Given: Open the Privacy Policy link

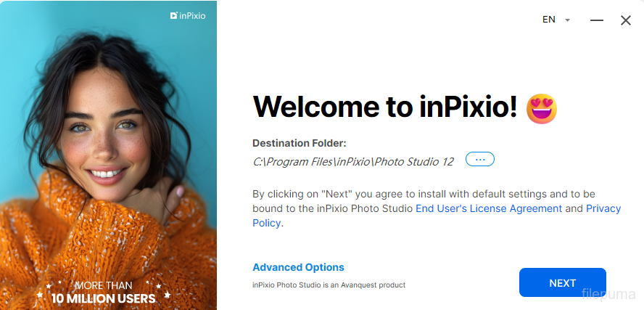Looking at the screenshot, I should 603,208.
